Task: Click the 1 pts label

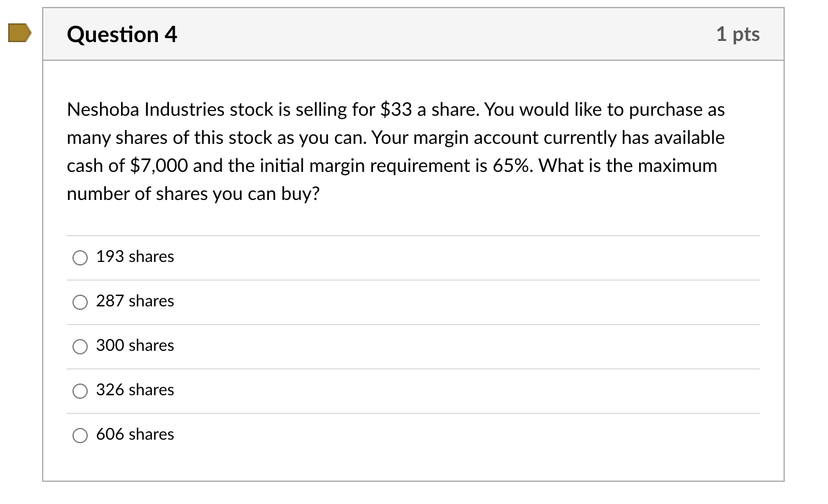Action: (739, 34)
